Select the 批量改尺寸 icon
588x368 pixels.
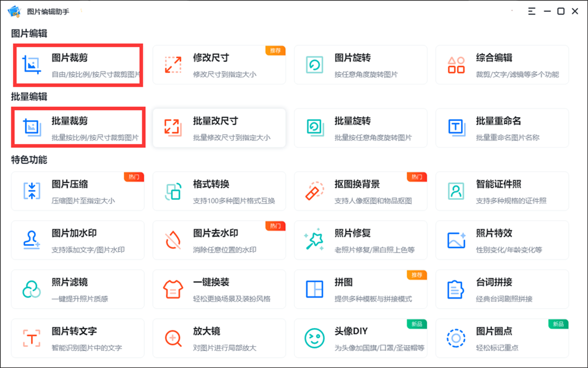point(173,128)
